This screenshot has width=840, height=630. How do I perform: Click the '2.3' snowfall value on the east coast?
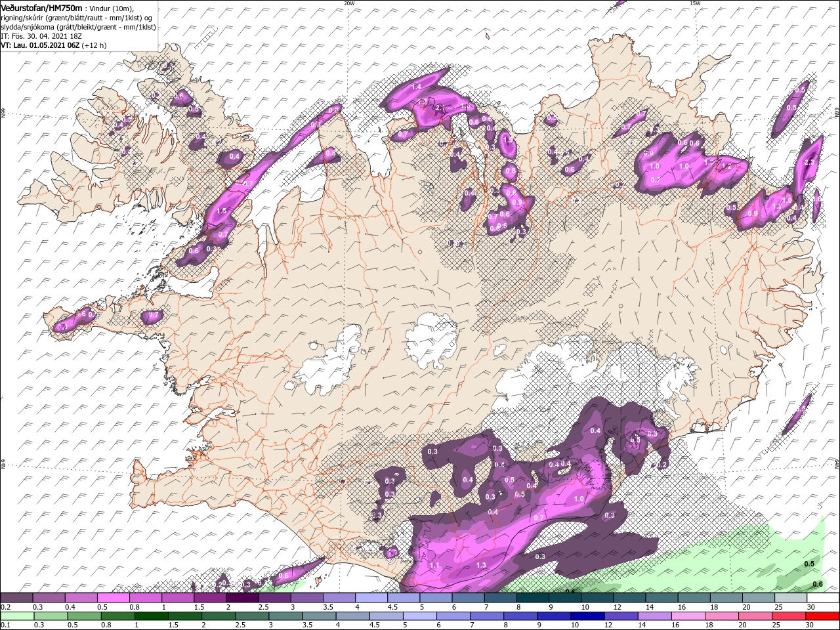point(808,163)
